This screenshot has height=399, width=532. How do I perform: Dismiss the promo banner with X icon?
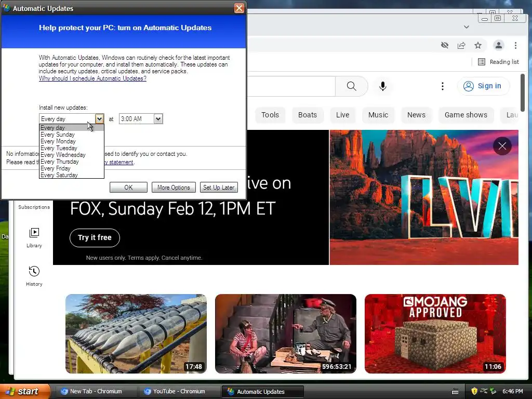coord(502,146)
